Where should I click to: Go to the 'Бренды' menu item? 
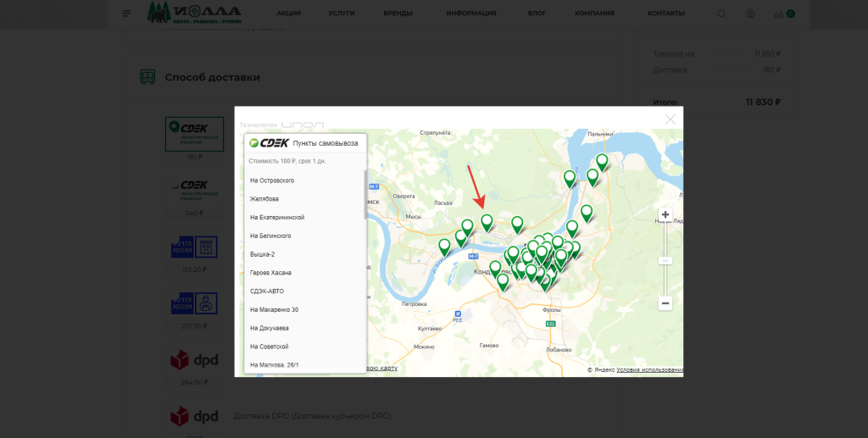coord(398,14)
